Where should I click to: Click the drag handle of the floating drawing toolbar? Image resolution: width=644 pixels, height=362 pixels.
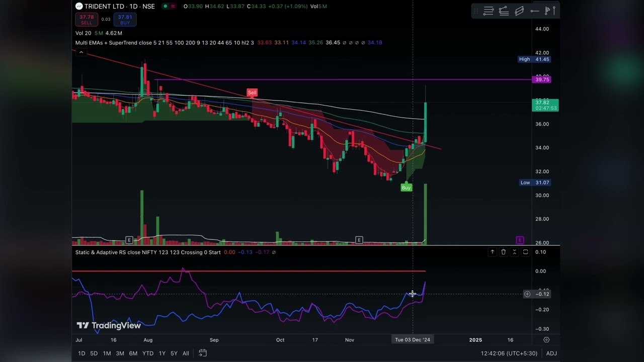[476, 11]
